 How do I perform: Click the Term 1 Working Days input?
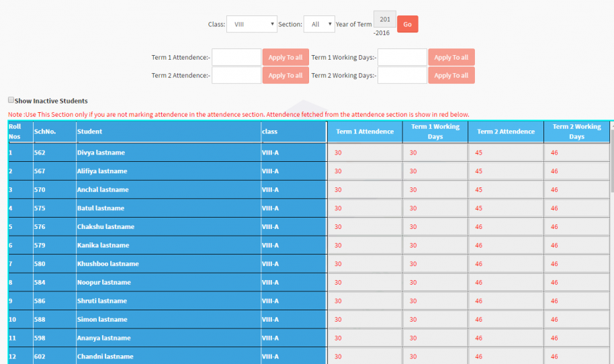pyautogui.click(x=402, y=57)
